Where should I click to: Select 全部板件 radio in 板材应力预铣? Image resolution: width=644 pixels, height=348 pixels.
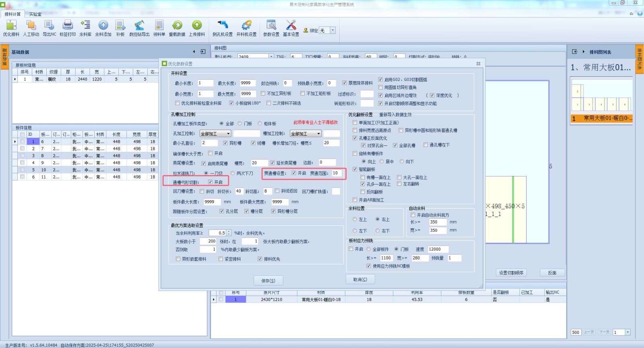pyautogui.click(x=368, y=249)
